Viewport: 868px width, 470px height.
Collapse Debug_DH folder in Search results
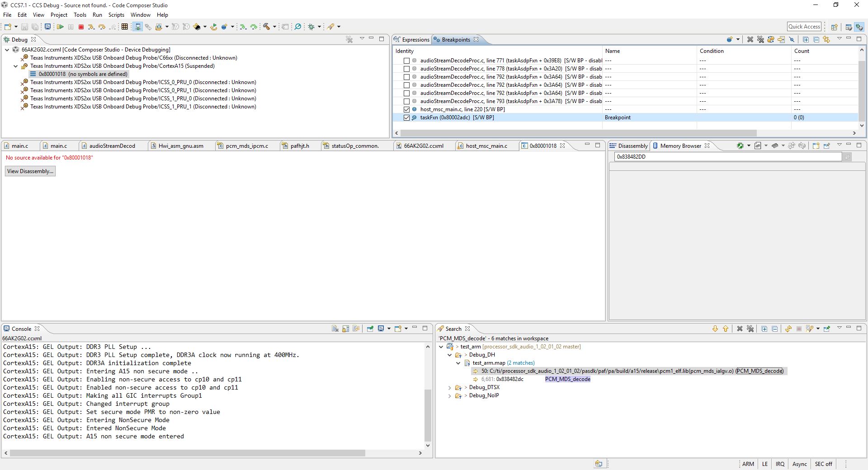point(450,355)
